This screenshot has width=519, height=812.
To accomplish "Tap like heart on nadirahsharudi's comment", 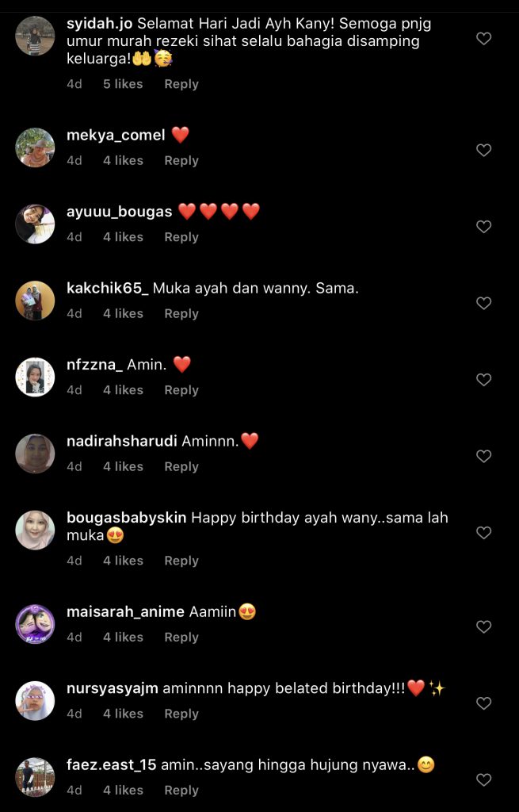I will click(x=483, y=456).
